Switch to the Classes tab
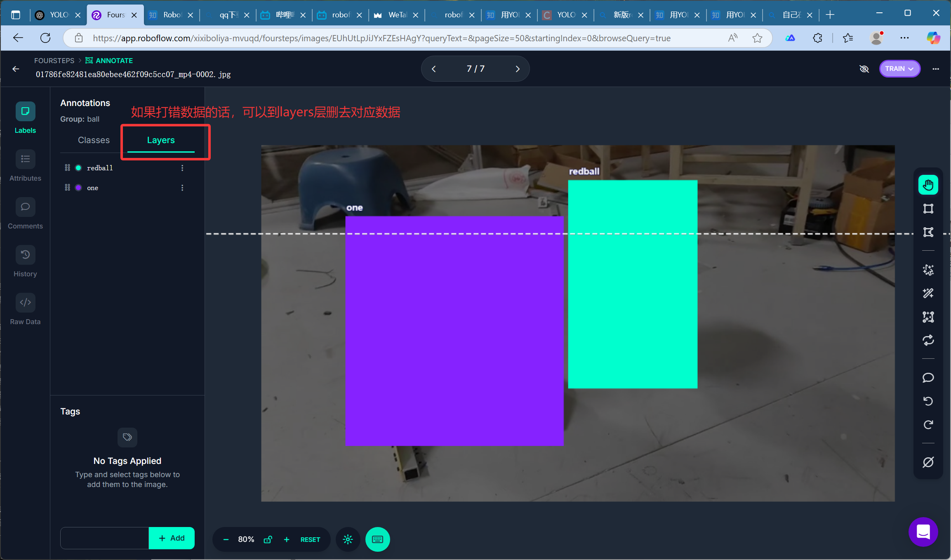Screen dimensions: 951x560 click(x=94, y=140)
